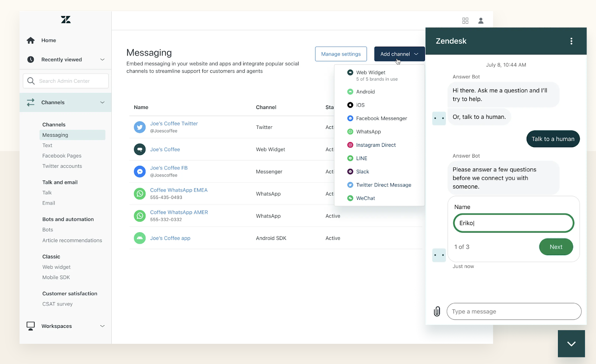Click the Recently viewed clock icon

tap(31, 60)
